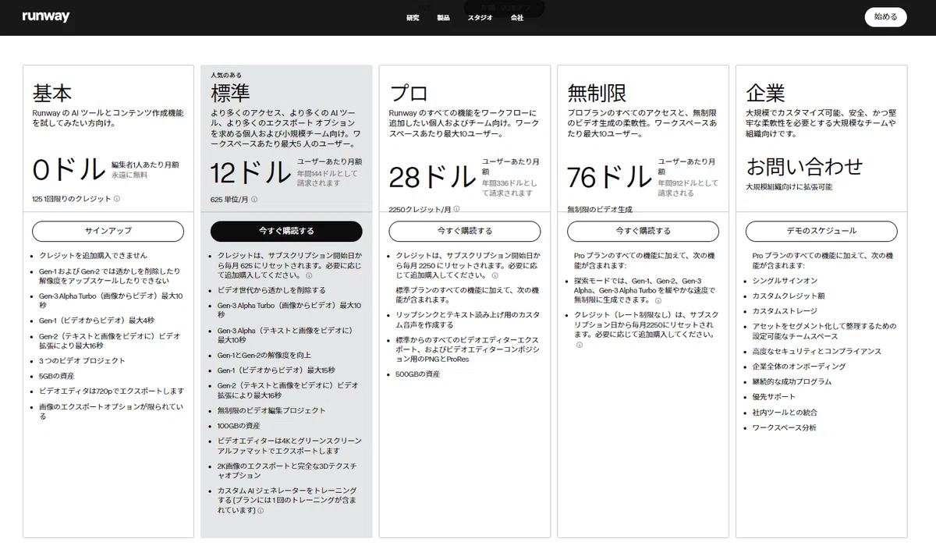Open info icon after 標準 plan 毎月 625 reset bullet
Screen dimensions: 936x560
click(x=309, y=275)
